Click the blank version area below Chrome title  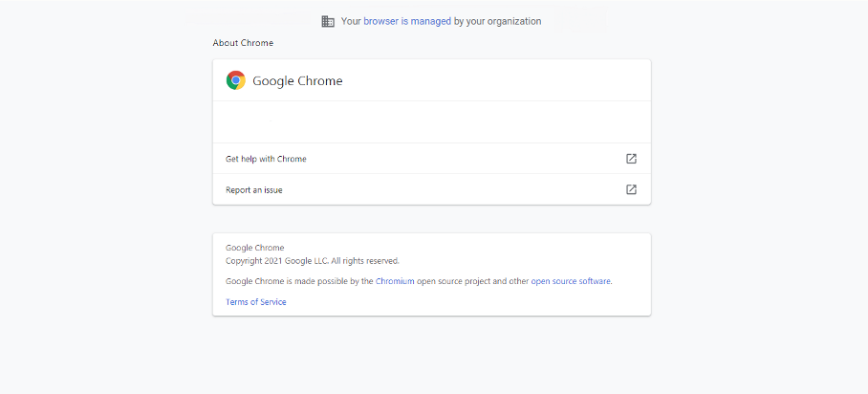pos(431,121)
